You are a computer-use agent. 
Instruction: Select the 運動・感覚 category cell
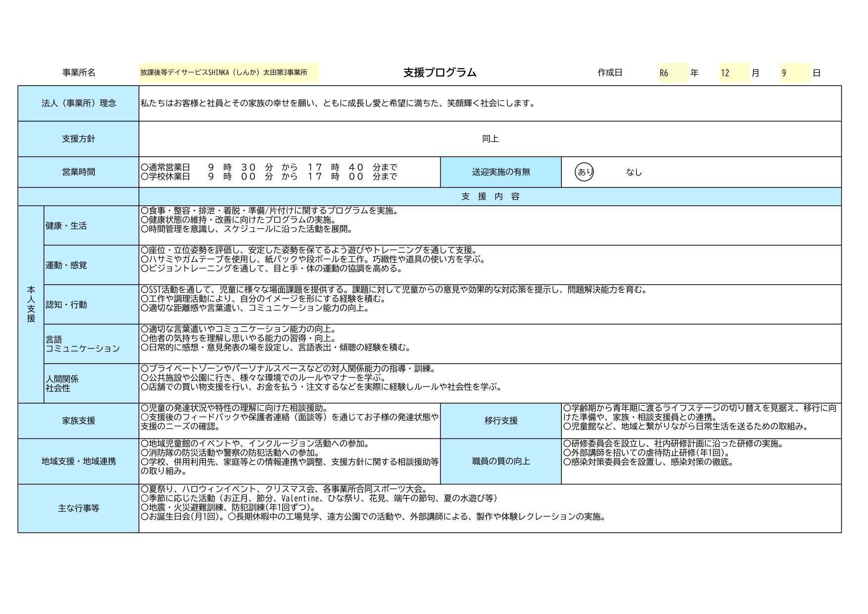coord(91,265)
